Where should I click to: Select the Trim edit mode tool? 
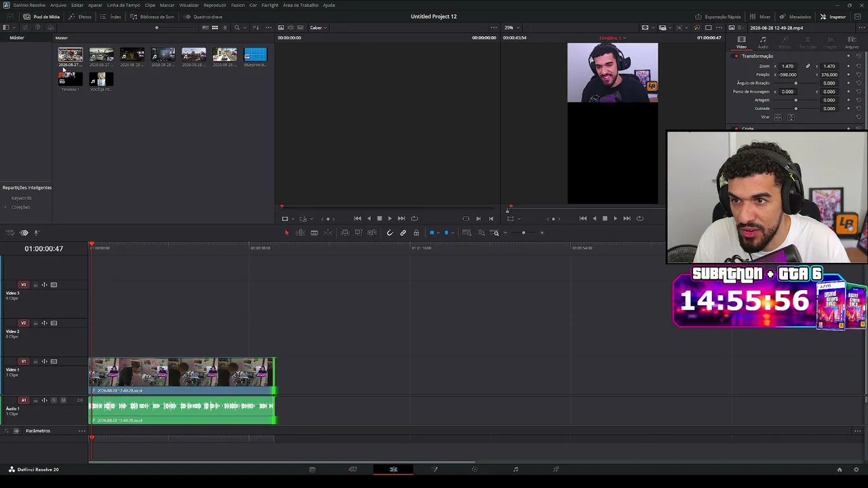tap(300, 233)
